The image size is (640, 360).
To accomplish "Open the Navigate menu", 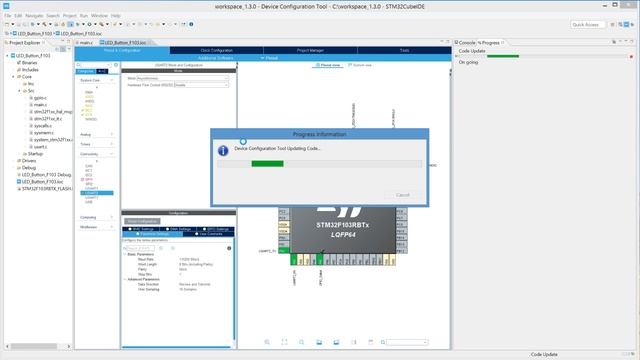I will click(34, 16).
